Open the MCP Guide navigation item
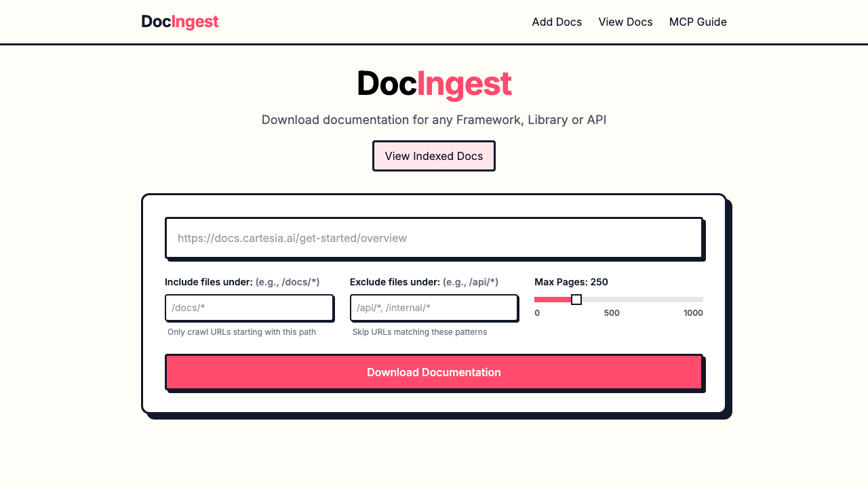 pyautogui.click(x=698, y=22)
